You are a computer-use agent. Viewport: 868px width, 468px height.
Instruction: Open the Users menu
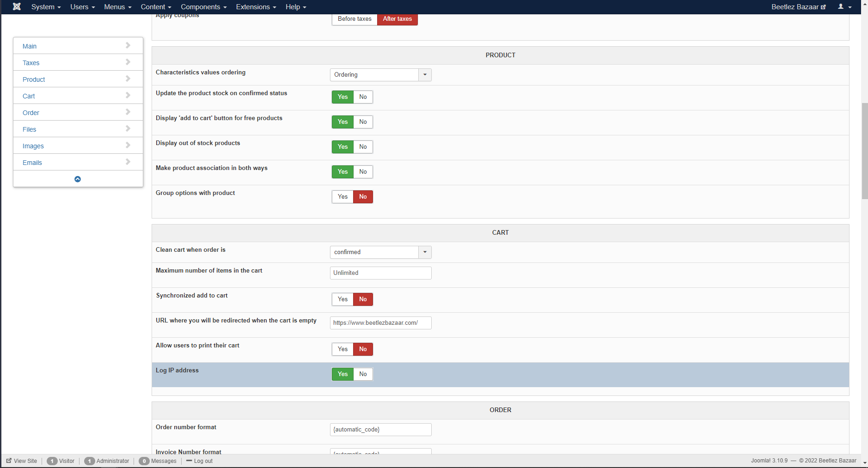coord(83,7)
